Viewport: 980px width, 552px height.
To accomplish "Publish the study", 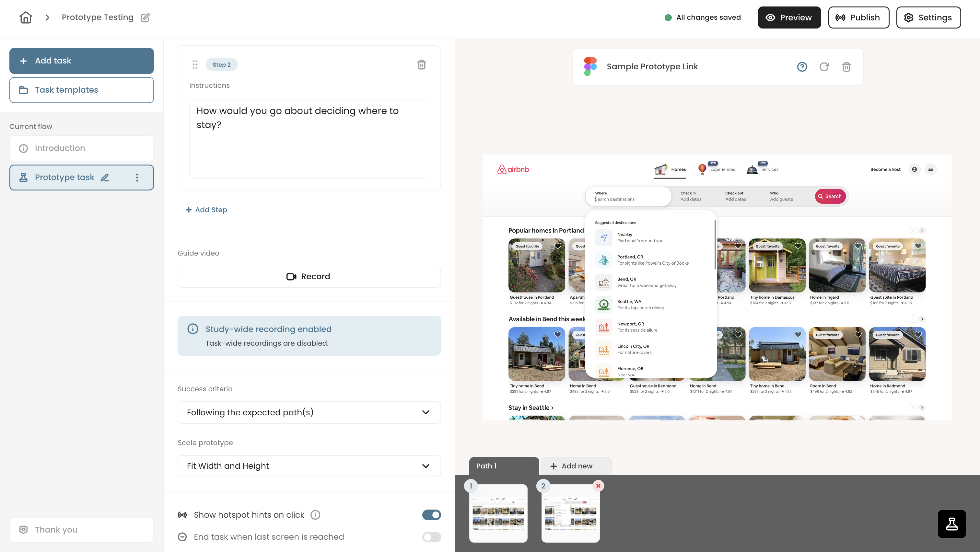I will pyautogui.click(x=858, y=17).
